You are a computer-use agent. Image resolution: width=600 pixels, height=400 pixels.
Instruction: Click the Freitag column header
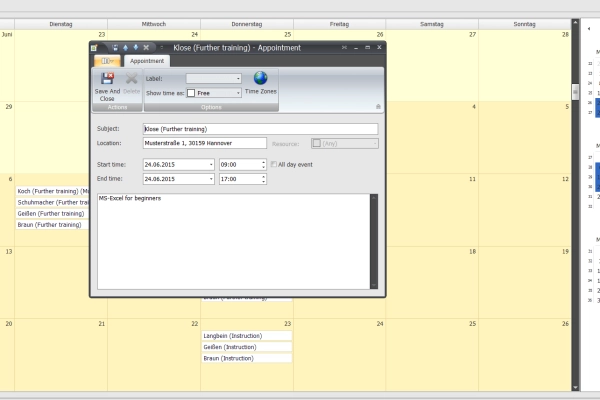coord(339,24)
